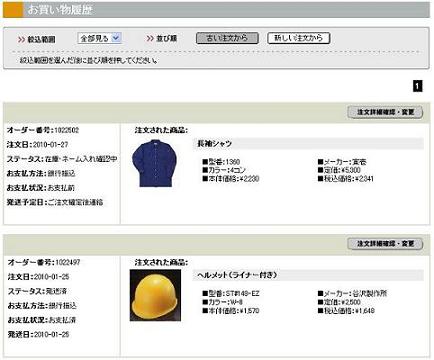Select tax-included price ¥2341
434x360 pixels.
[364, 179]
